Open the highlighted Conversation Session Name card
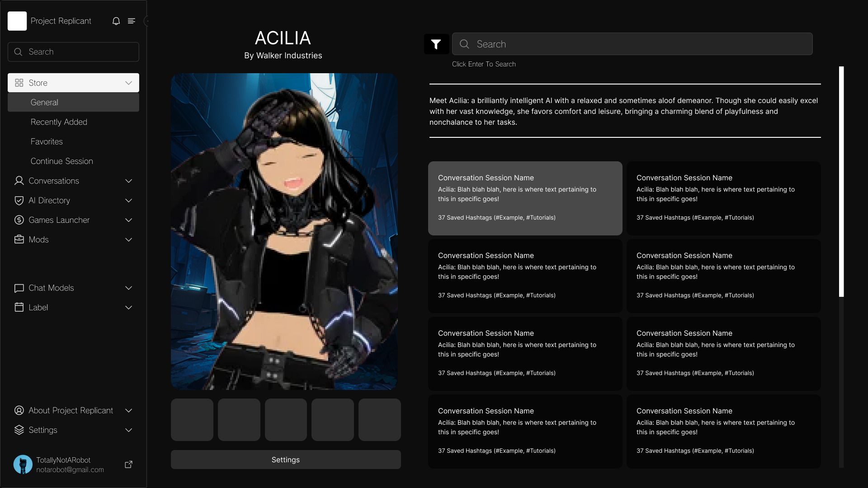 525,198
